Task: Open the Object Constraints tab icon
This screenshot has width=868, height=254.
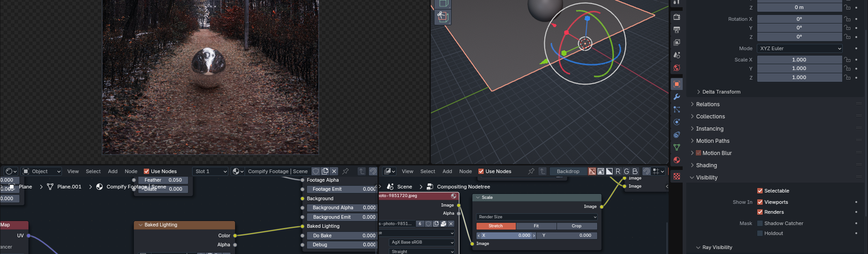Action: [677, 135]
